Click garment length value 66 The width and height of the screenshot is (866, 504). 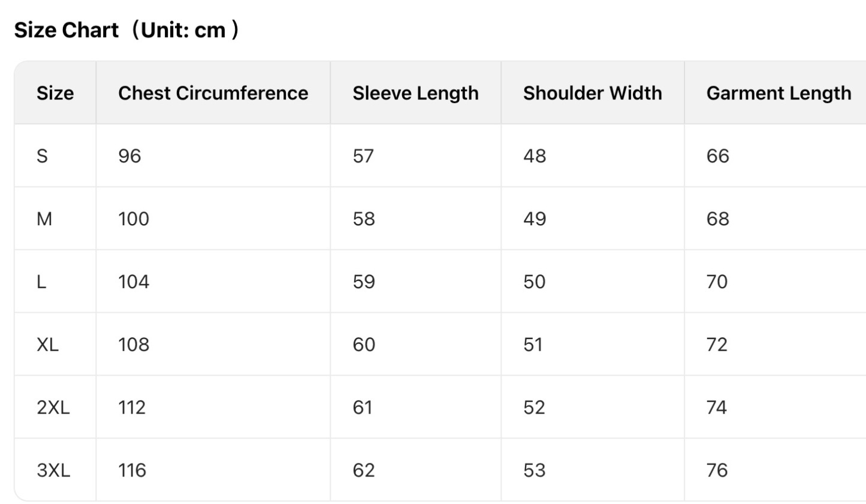click(717, 156)
